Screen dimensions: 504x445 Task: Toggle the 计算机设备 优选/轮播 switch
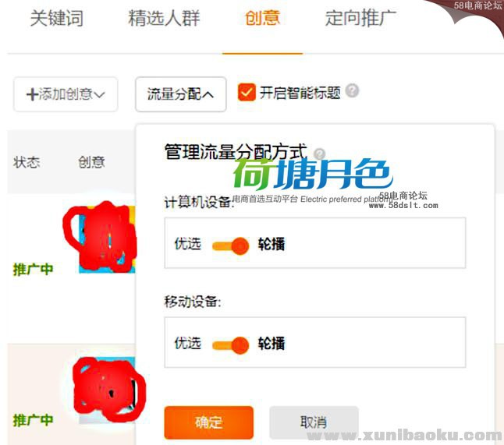click(230, 246)
